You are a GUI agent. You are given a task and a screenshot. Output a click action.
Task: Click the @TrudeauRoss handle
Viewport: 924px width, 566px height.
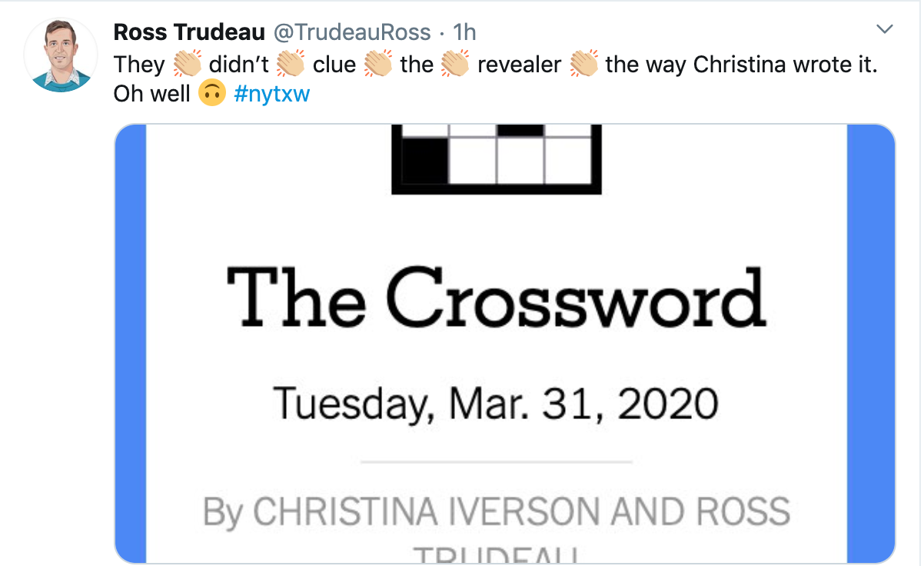pyautogui.click(x=353, y=32)
